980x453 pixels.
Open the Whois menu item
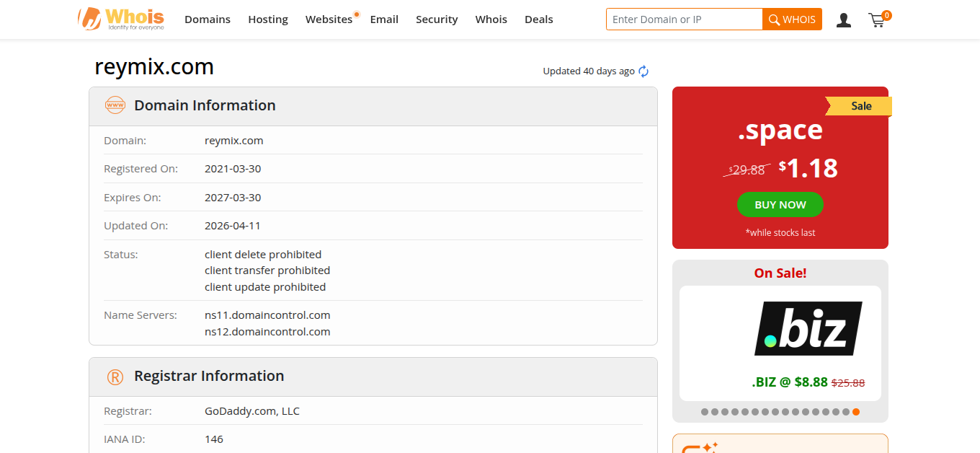pyautogui.click(x=491, y=19)
